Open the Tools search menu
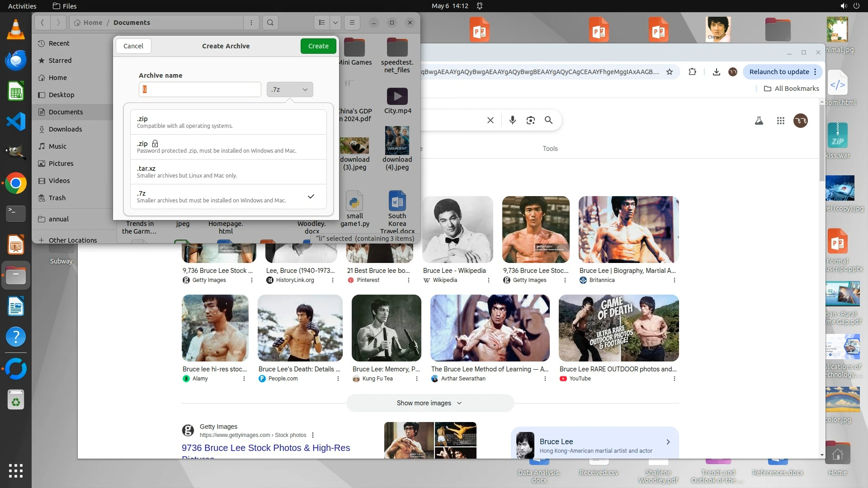Image resolution: width=868 pixels, height=488 pixels. point(550,149)
